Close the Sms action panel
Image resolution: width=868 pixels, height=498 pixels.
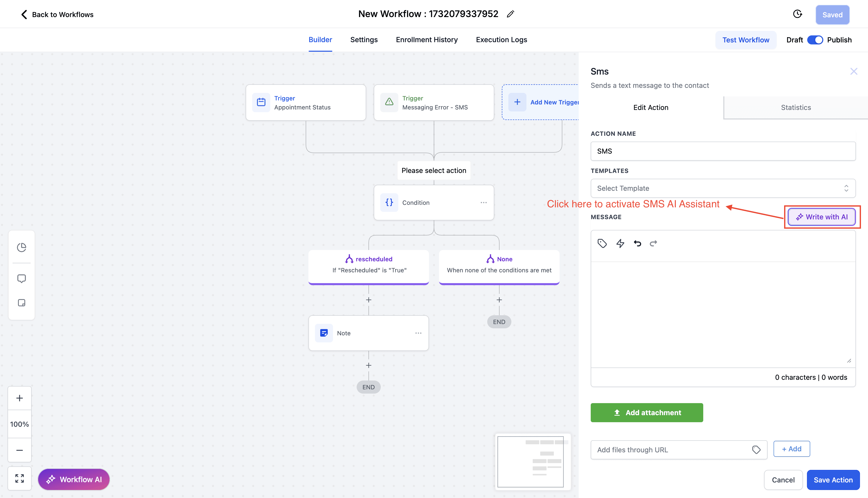point(854,71)
